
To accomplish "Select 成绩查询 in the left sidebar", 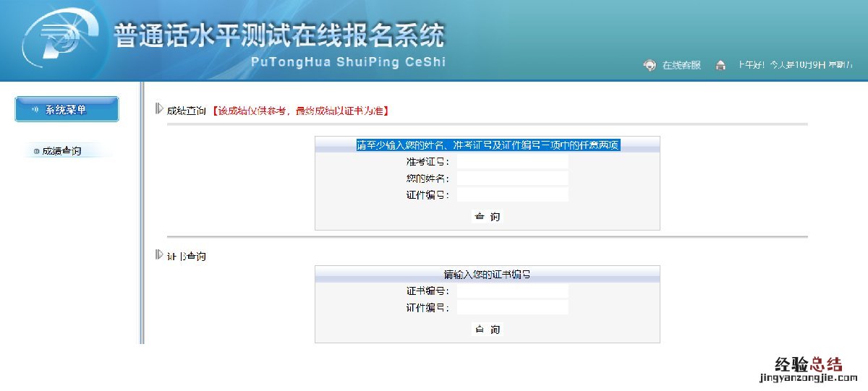I will pyautogui.click(x=61, y=151).
